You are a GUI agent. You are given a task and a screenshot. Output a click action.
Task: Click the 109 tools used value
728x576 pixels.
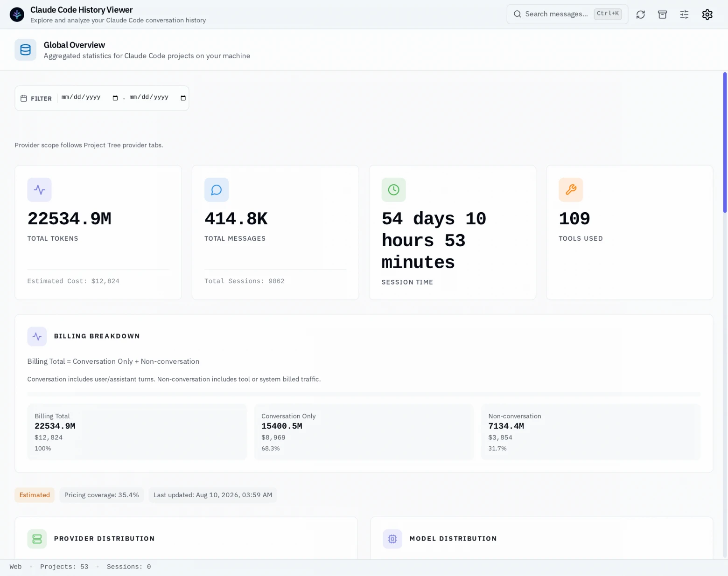tap(574, 219)
